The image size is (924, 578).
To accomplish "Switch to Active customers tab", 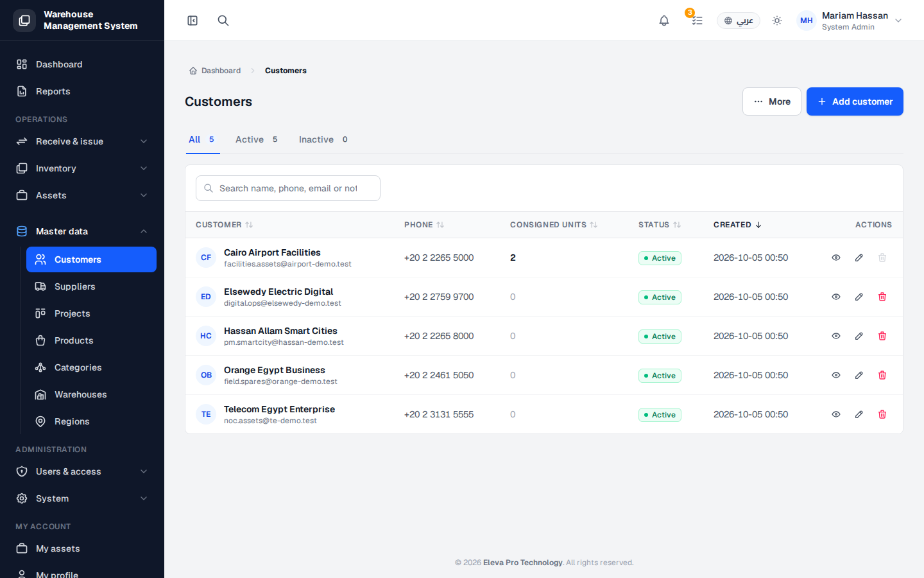I will 257,139.
